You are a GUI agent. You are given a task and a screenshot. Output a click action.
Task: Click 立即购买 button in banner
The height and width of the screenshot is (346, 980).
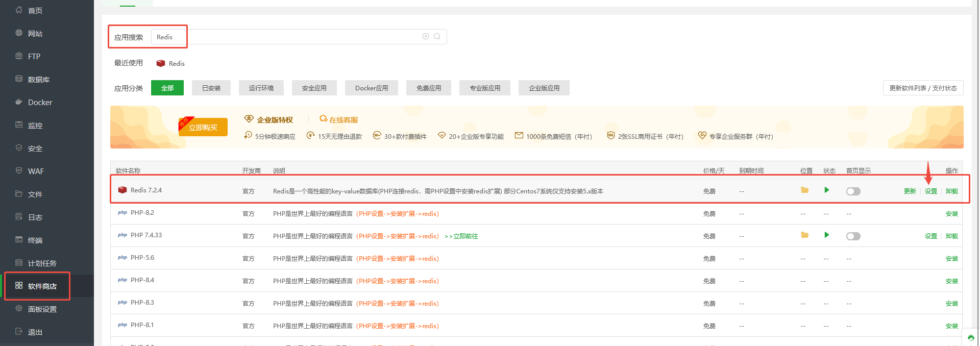click(203, 128)
